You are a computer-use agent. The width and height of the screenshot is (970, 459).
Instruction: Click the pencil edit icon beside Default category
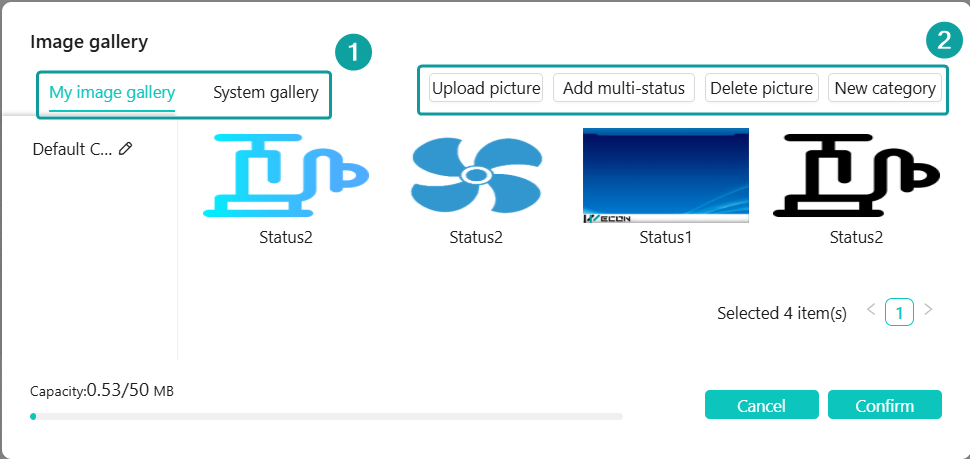click(126, 148)
